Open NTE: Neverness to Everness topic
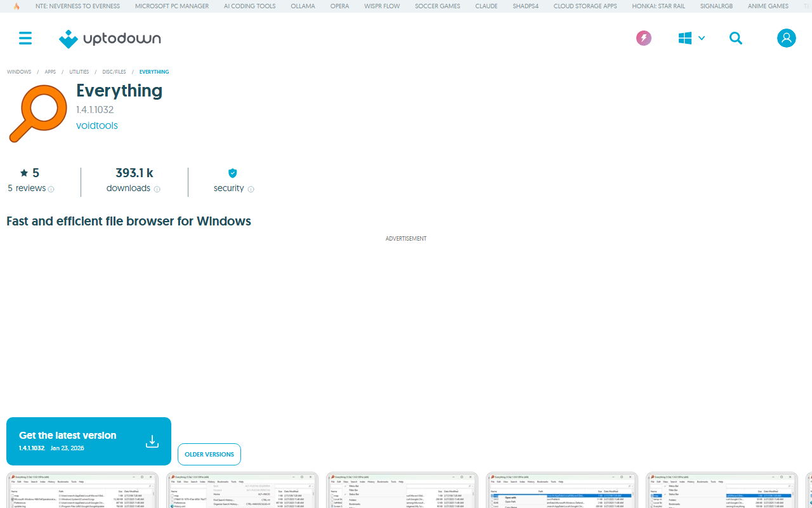 [77, 6]
